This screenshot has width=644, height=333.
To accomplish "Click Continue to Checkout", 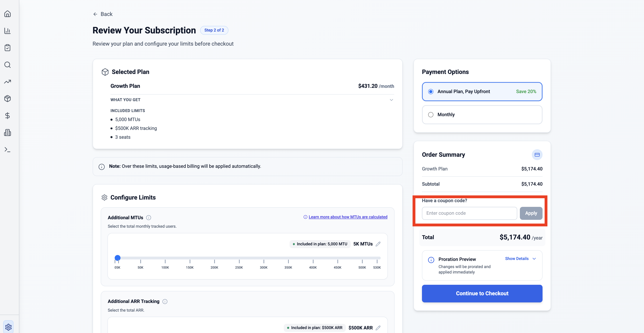I will 482,293.
